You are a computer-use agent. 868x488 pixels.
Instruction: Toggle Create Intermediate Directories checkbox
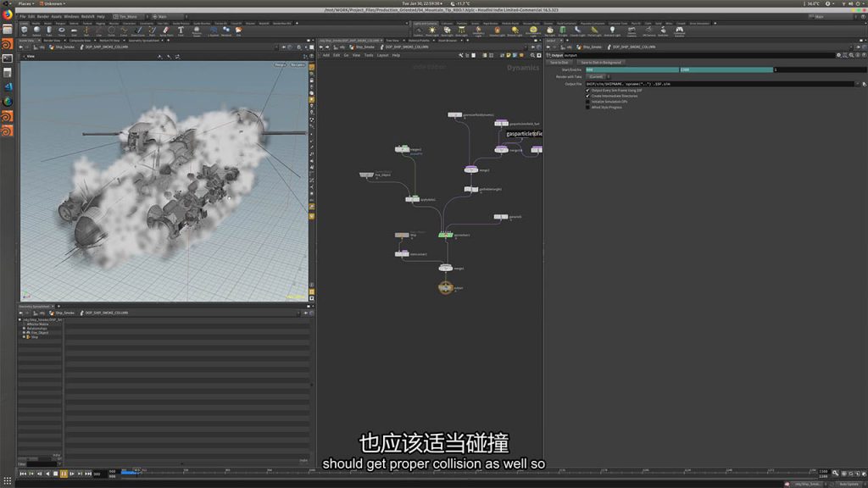click(x=587, y=96)
